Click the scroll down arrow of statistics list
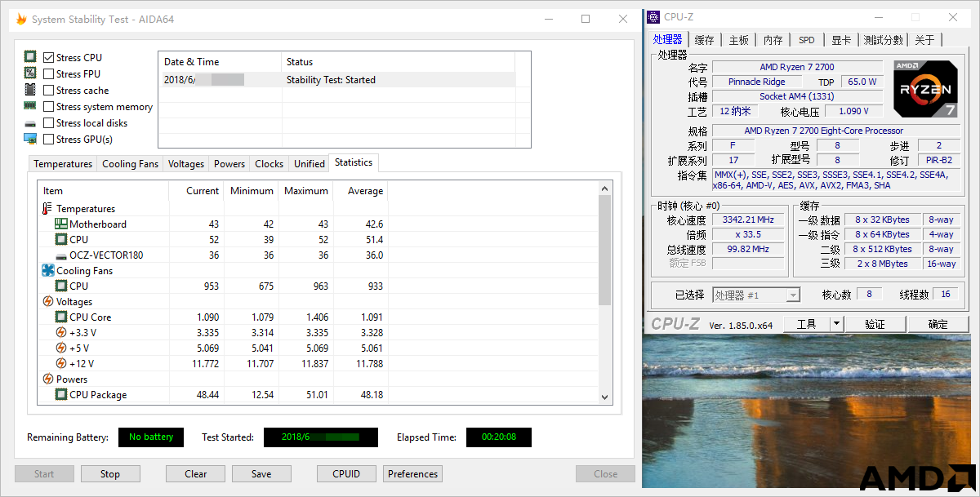Screen dimensions: 980x497 click(x=605, y=397)
